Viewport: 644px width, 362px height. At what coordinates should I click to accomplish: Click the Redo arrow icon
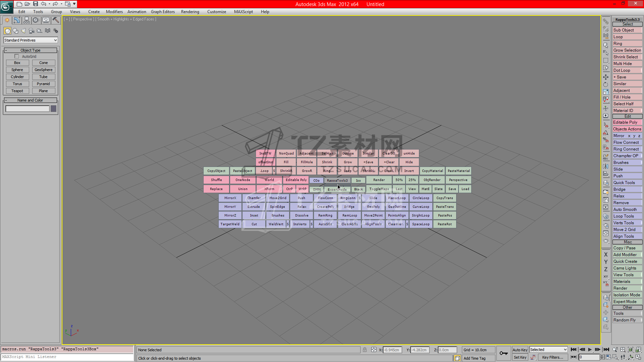(x=55, y=4)
